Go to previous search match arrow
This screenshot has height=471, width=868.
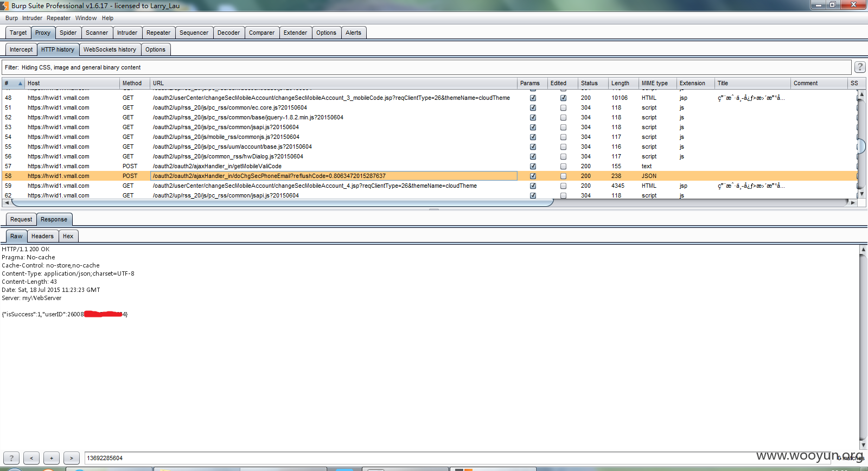(31, 458)
